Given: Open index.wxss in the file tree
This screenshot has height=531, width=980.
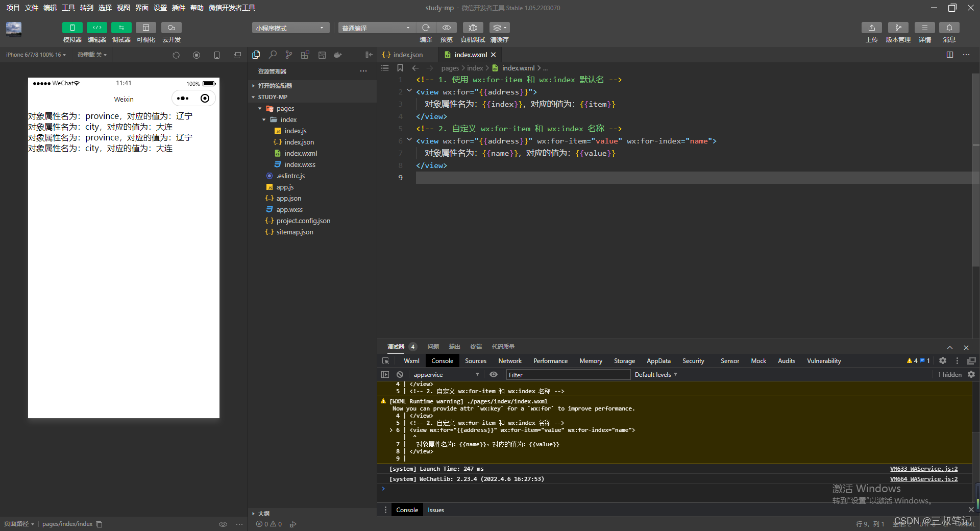Looking at the screenshot, I should coord(300,164).
